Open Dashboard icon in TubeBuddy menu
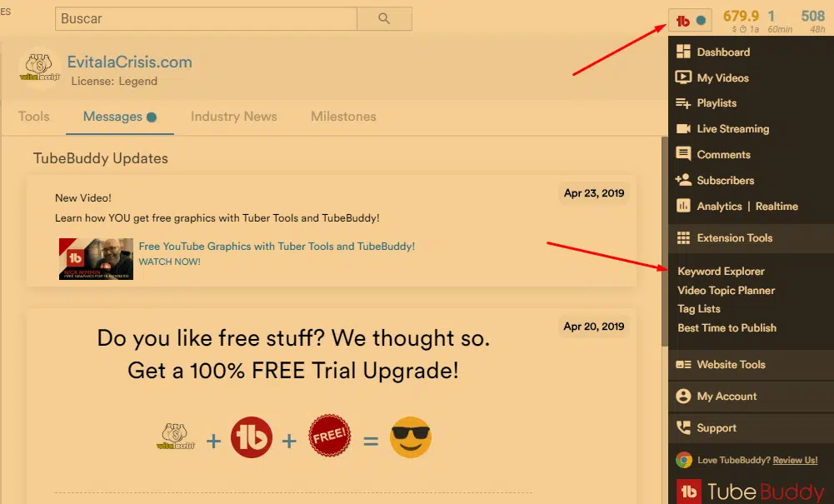834x504 pixels. (683, 52)
